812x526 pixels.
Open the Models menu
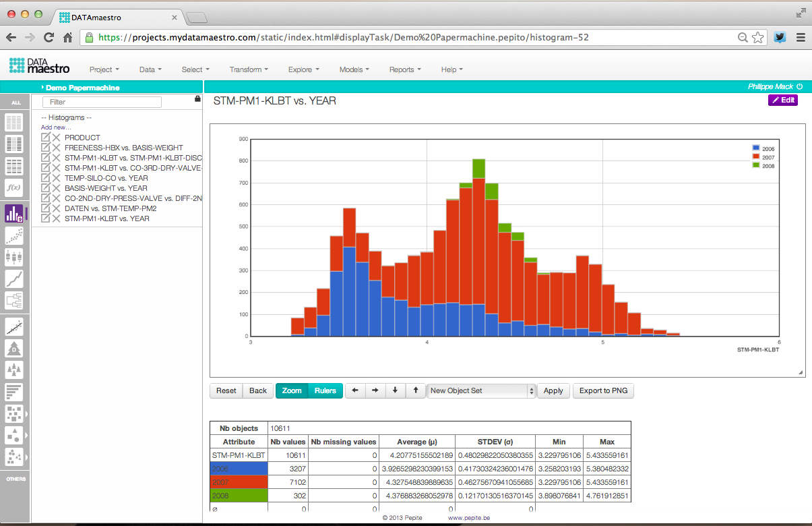tap(354, 69)
